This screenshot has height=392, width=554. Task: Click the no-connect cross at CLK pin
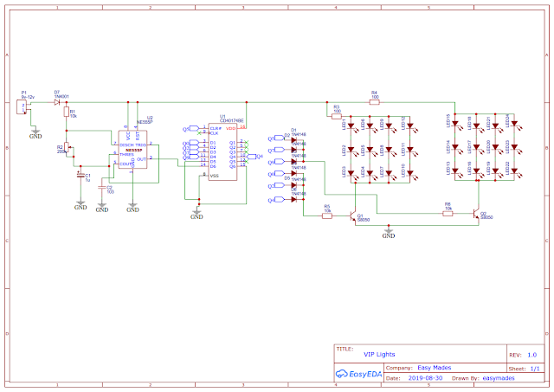click(199, 133)
